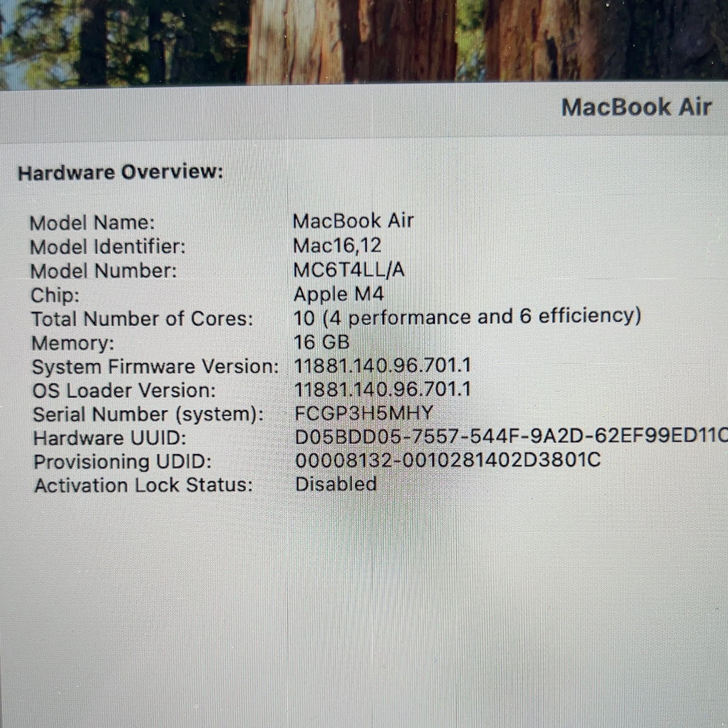Click the OS Loader Version number
The image size is (728, 728).
(382, 389)
